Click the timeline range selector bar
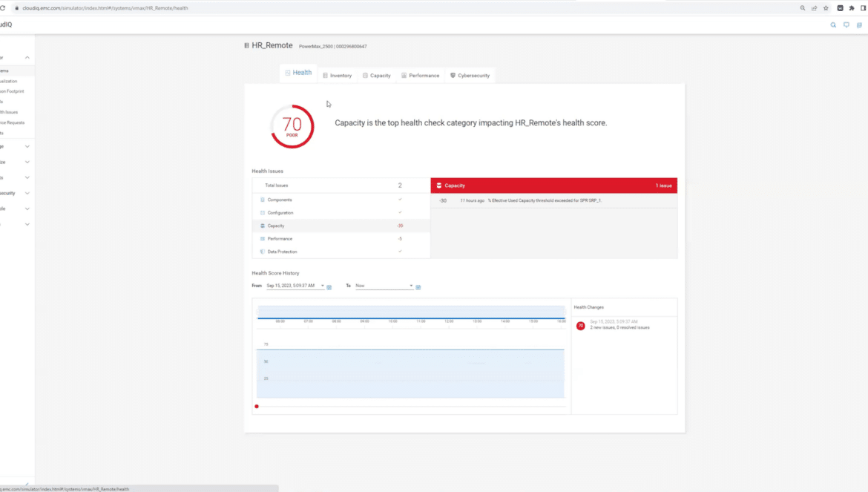This screenshot has width=868, height=492. tap(411, 312)
